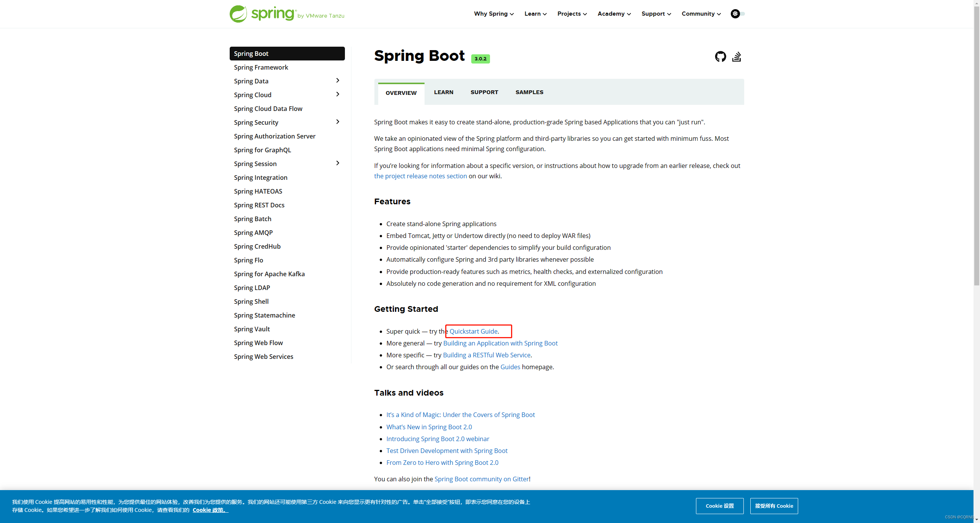The image size is (980, 523).
Task: Open the Quickstart Guide link
Action: pyautogui.click(x=474, y=331)
